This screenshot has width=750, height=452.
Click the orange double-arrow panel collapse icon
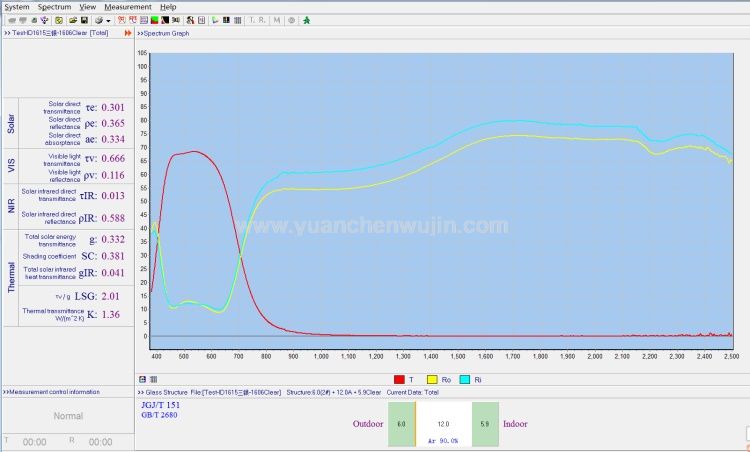coord(127,33)
